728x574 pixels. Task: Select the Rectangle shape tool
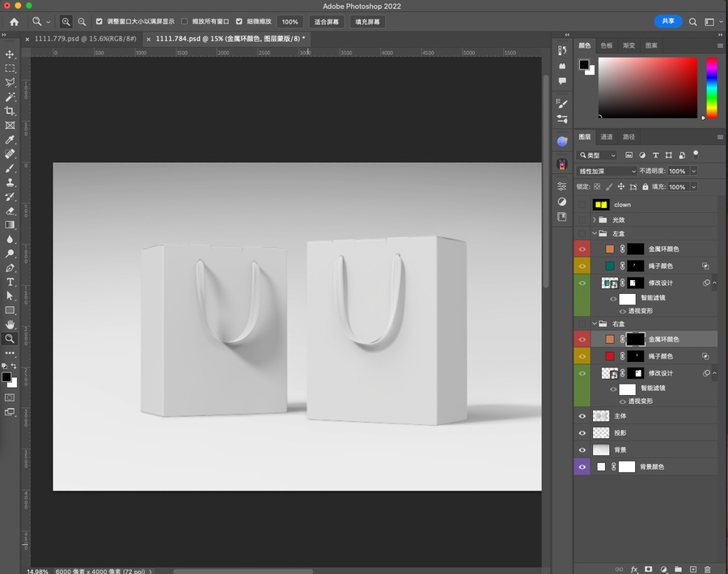(10, 310)
